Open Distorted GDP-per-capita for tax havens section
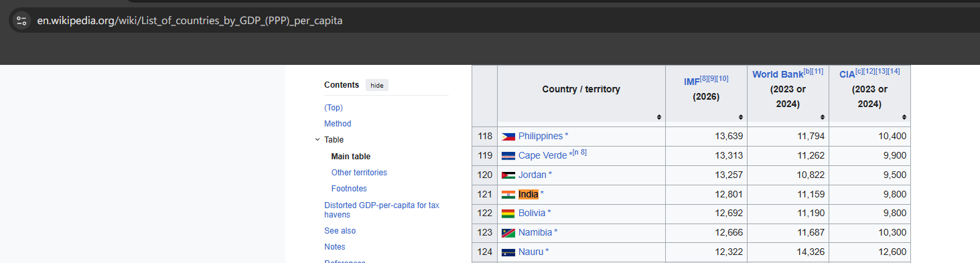The width and height of the screenshot is (980, 263). coord(382,210)
